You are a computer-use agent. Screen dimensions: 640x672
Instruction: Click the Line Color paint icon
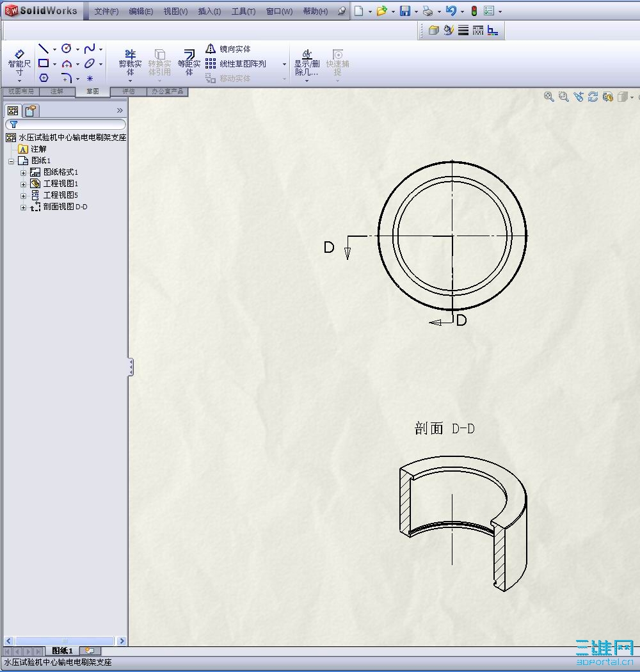449,30
